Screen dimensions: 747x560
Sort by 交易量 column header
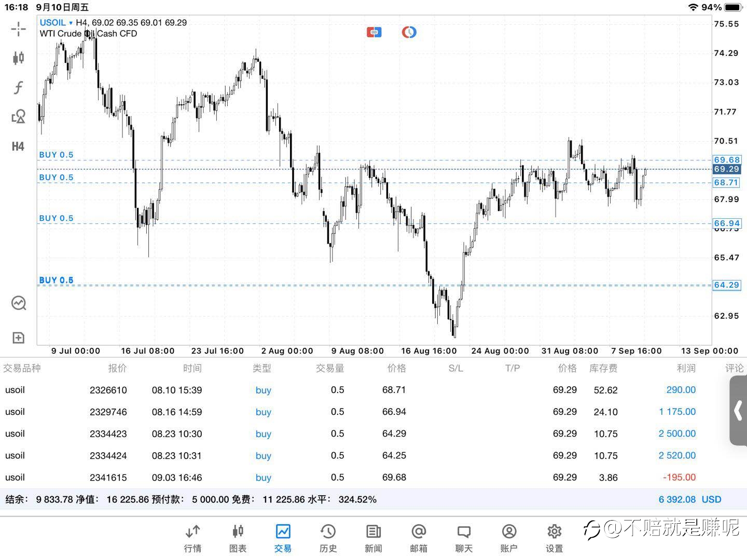tap(330, 368)
